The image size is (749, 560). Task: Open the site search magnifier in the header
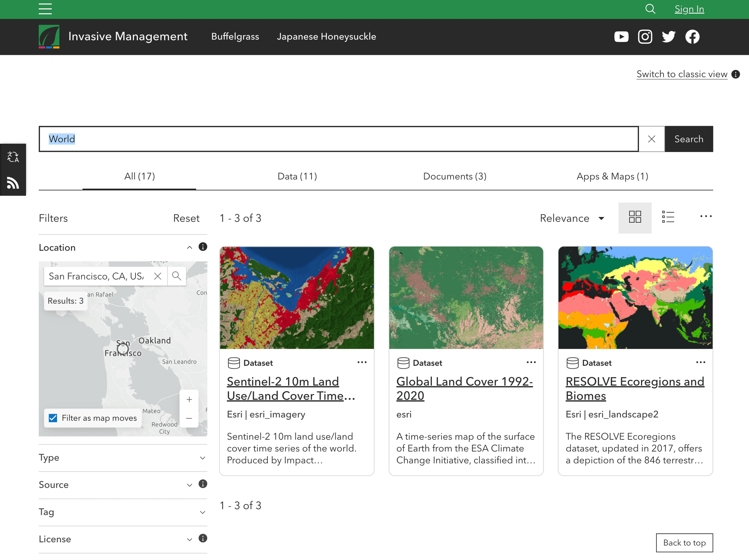pyautogui.click(x=650, y=9)
